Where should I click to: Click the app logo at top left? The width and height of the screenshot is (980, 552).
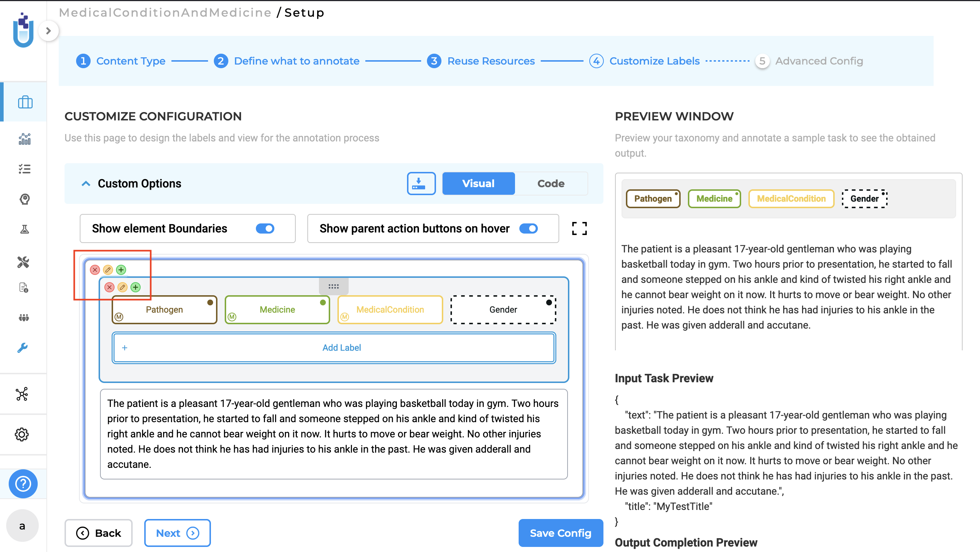pos(23,30)
